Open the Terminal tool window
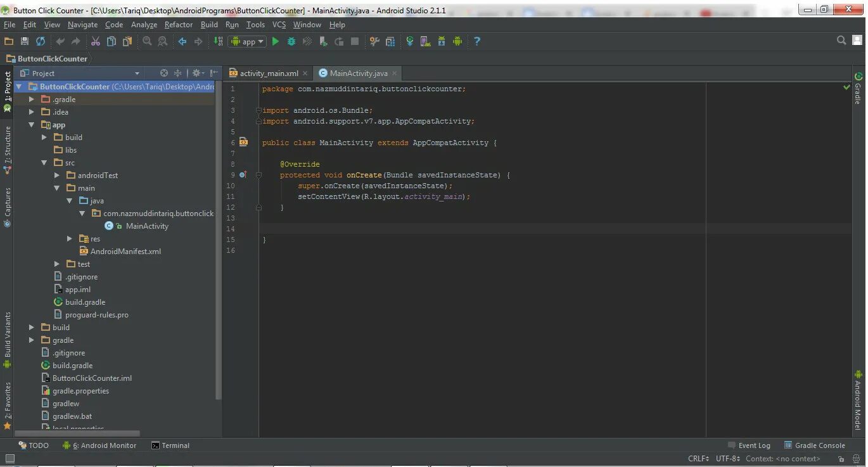The width and height of the screenshot is (868, 467). pyautogui.click(x=170, y=445)
